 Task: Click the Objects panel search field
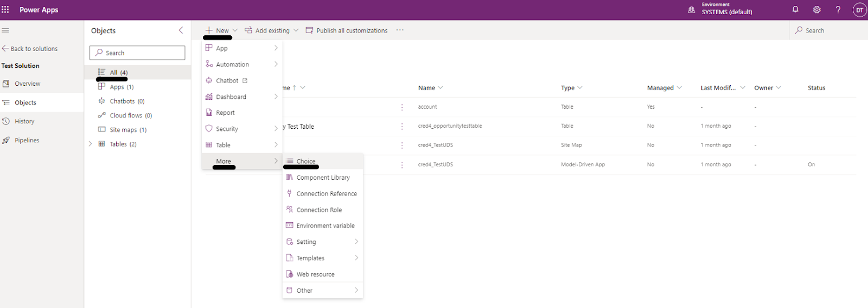tap(137, 53)
